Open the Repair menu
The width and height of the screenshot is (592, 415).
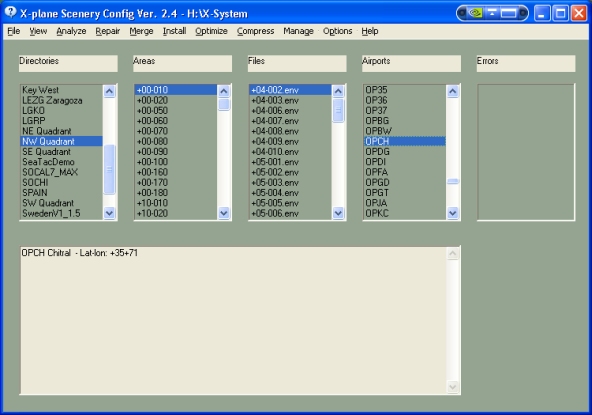pos(108,31)
